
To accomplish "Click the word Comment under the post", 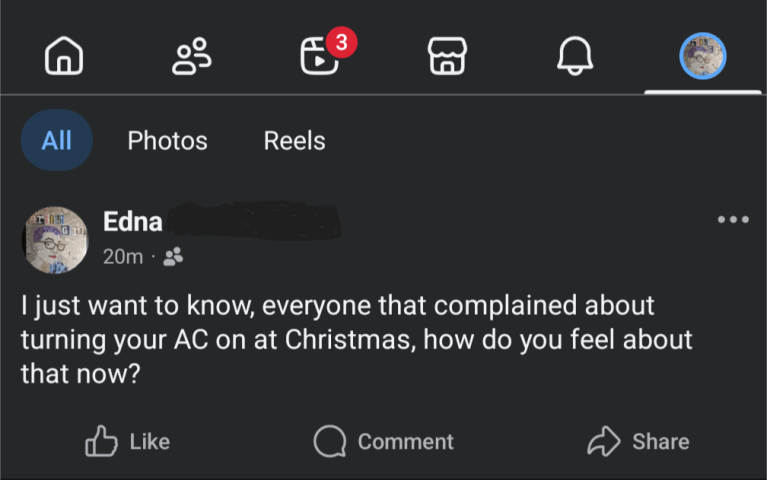I will [x=405, y=441].
